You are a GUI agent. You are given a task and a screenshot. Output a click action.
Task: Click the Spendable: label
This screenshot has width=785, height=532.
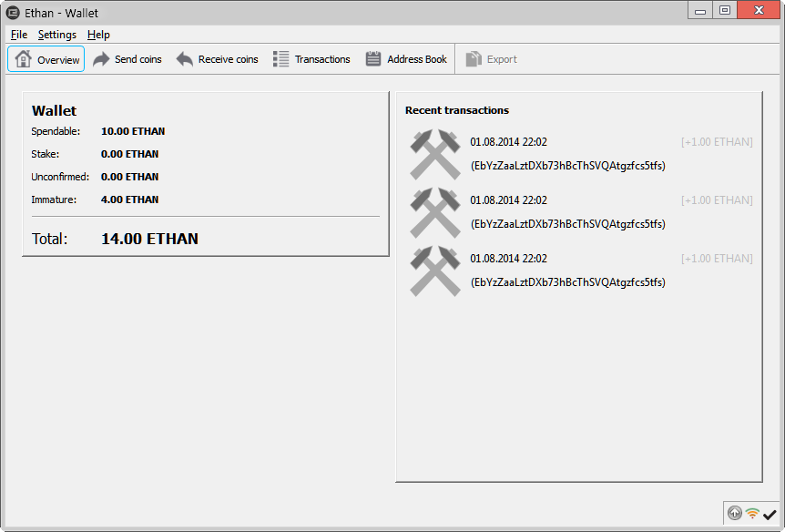pyautogui.click(x=56, y=131)
